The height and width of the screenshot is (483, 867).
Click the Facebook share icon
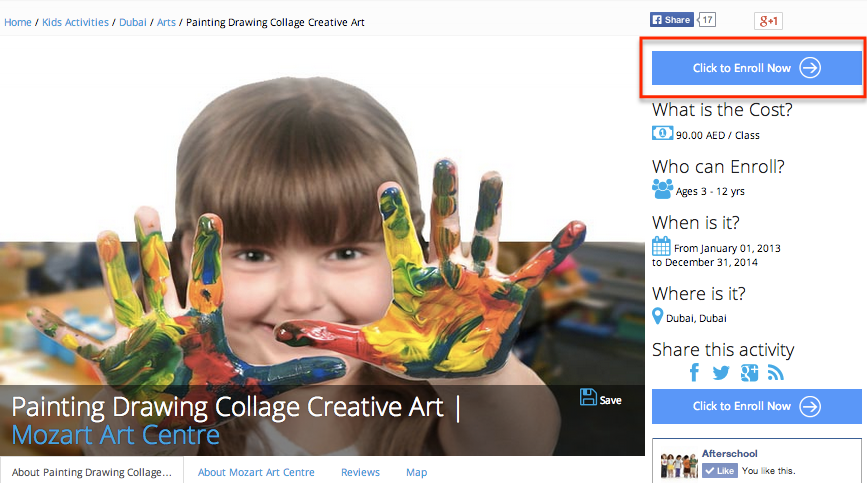point(695,373)
